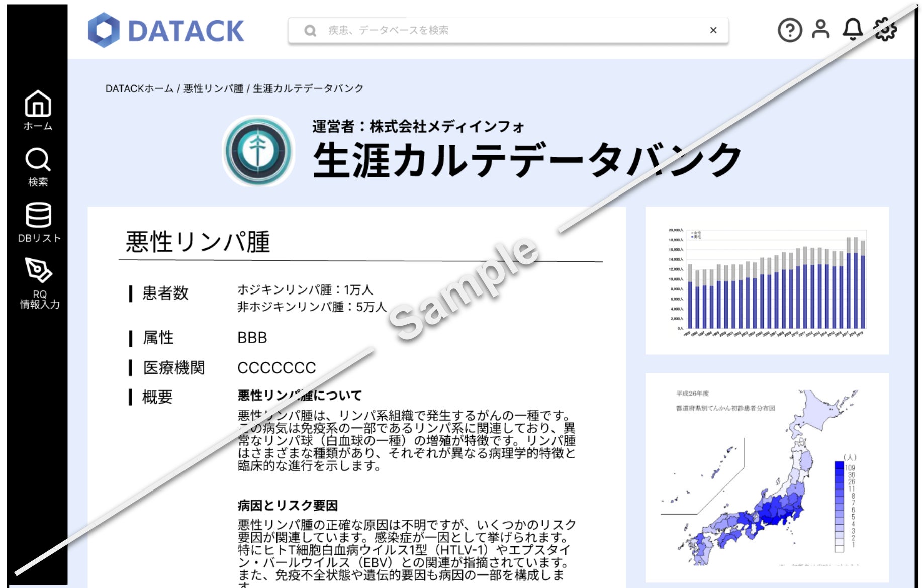The width and height of the screenshot is (922, 588).
Task: Focus the 疾患、データベースを検索 search field
Action: (x=508, y=31)
